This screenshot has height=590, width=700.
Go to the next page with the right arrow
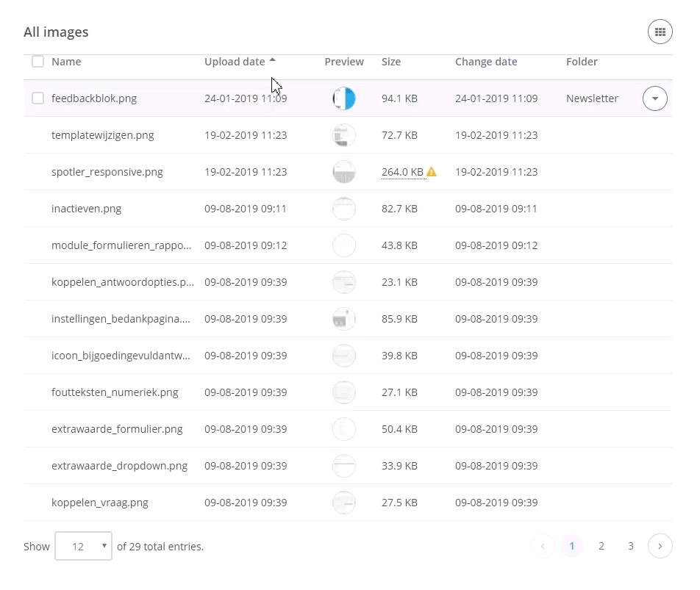(x=660, y=546)
